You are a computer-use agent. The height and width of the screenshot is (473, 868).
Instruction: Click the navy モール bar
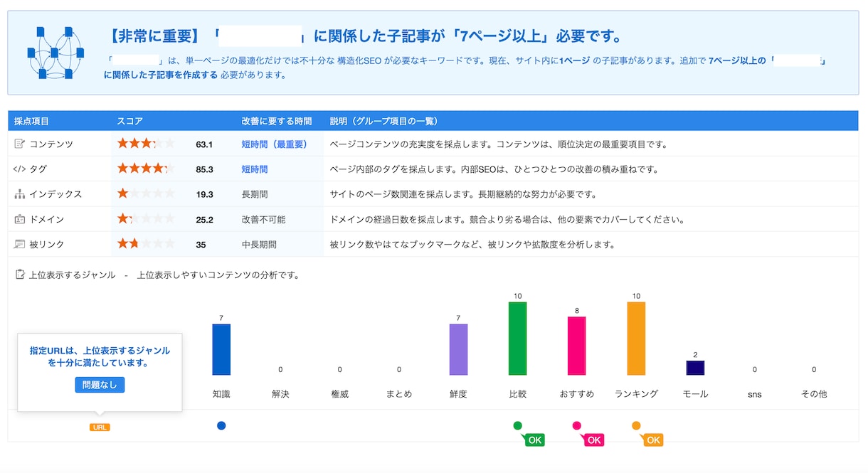tap(695, 368)
